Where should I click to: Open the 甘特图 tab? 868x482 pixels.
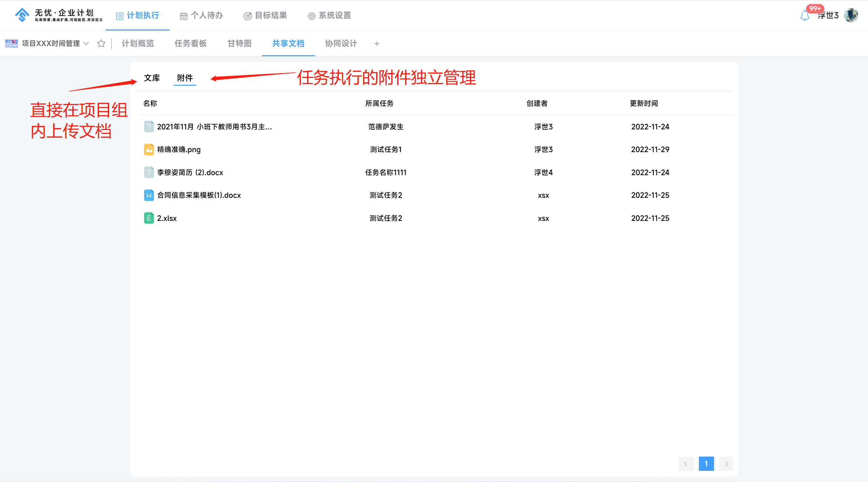239,43
